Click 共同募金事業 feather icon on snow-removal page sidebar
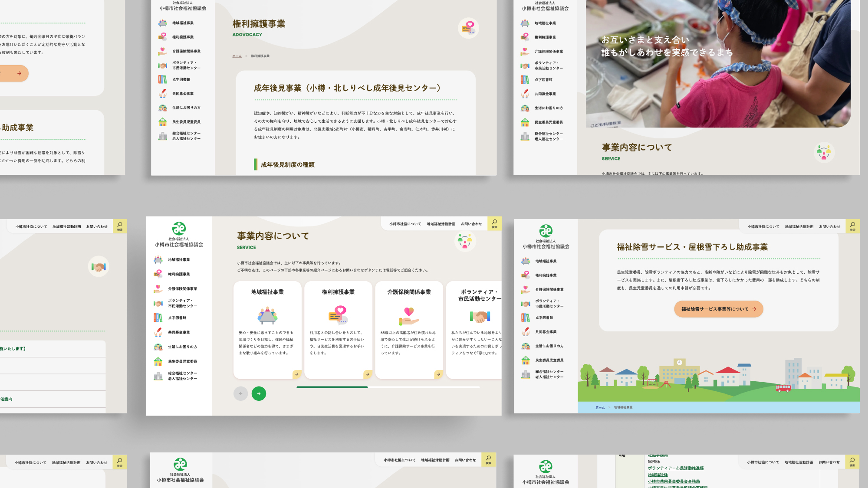 526,332
